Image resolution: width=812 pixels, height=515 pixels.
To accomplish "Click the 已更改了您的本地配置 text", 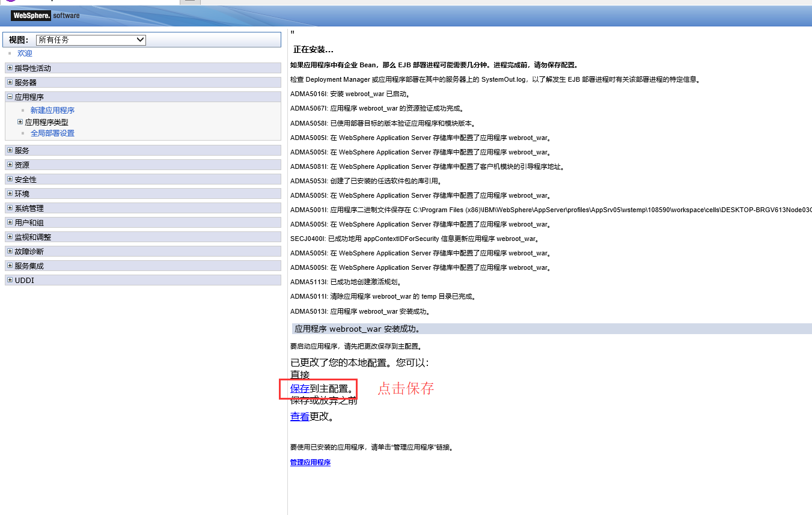I will tap(359, 363).
